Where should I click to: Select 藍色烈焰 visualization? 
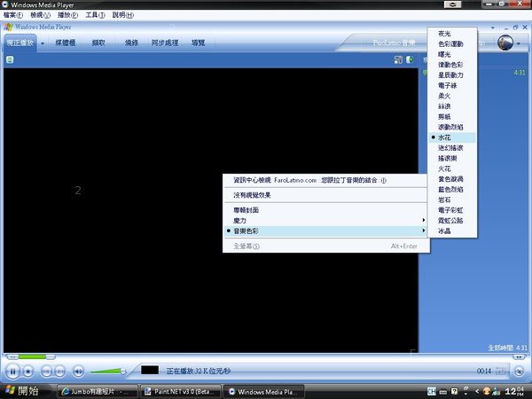coord(452,190)
